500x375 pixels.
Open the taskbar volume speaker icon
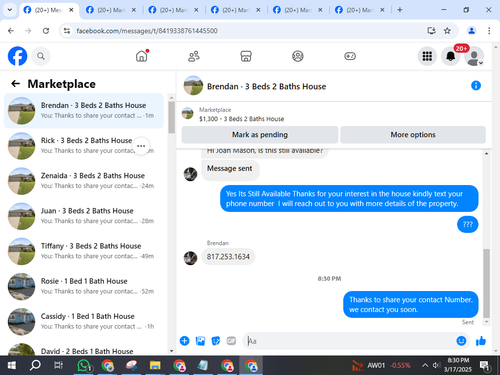pos(436,366)
